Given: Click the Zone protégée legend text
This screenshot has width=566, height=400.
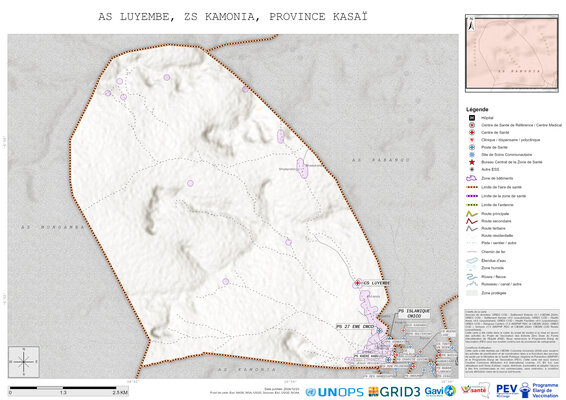Looking at the screenshot, I should click(x=494, y=293).
